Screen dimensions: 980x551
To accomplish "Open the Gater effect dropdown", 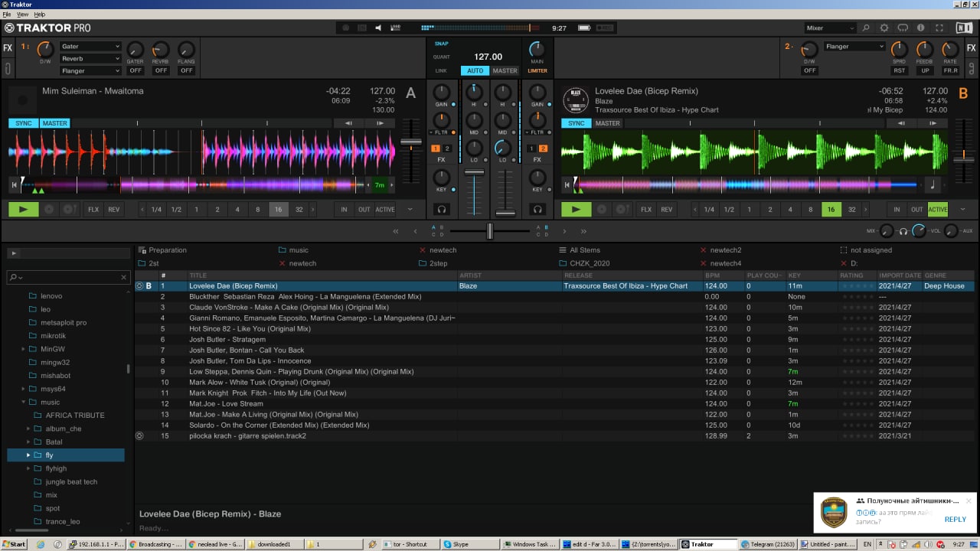I will pyautogui.click(x=90, y=46).
